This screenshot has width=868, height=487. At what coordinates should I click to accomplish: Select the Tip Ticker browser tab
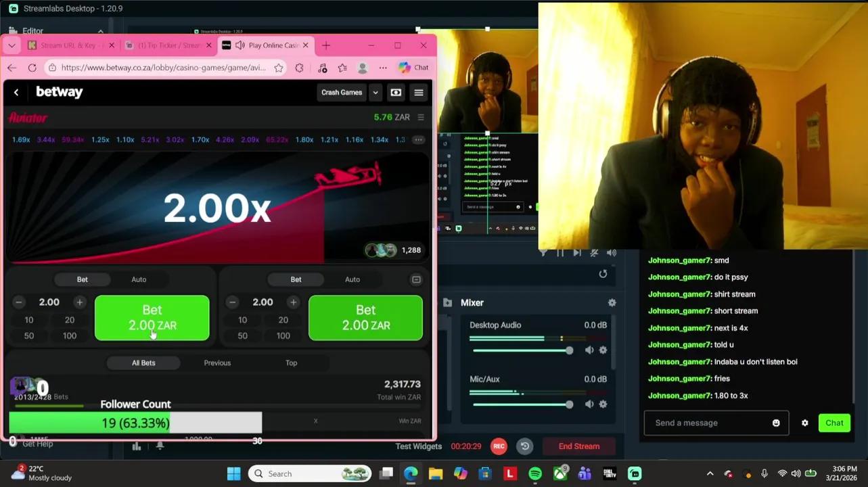coord(167,45)
